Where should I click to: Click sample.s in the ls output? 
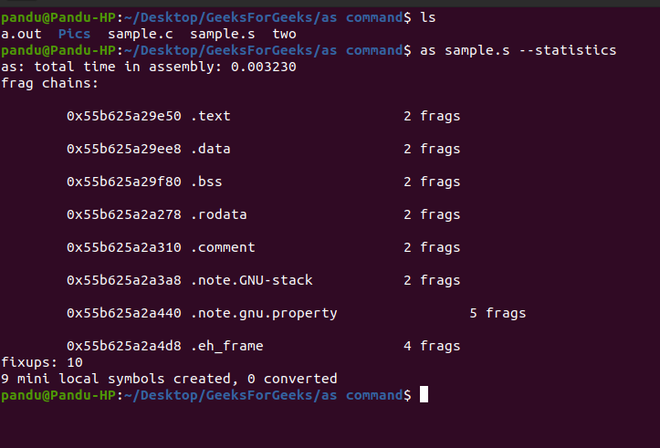[222, 34]
